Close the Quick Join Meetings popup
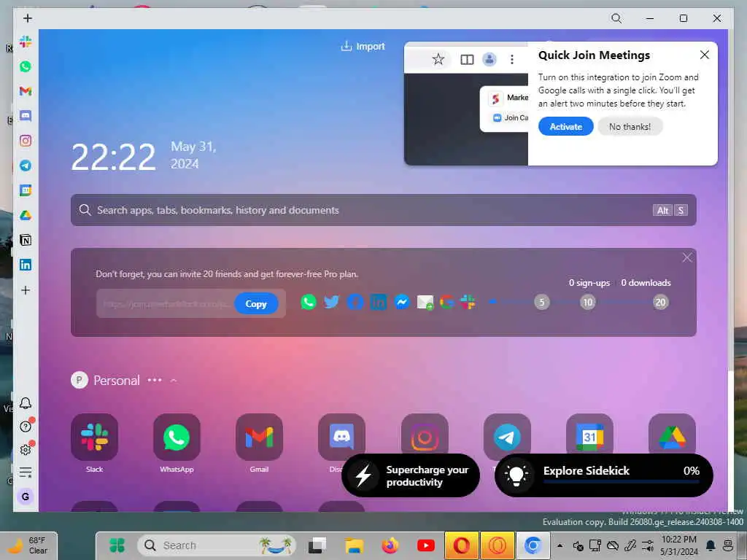This screenshot has width=747, height=560. 705,55
